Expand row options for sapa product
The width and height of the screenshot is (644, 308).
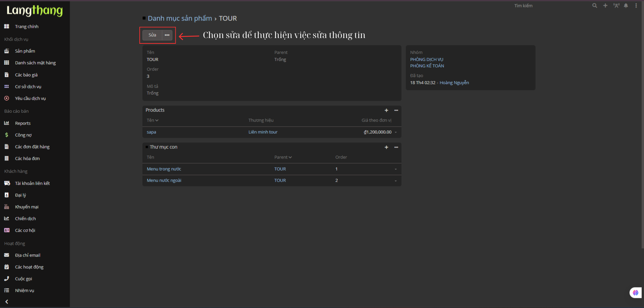tap(396, 132)
